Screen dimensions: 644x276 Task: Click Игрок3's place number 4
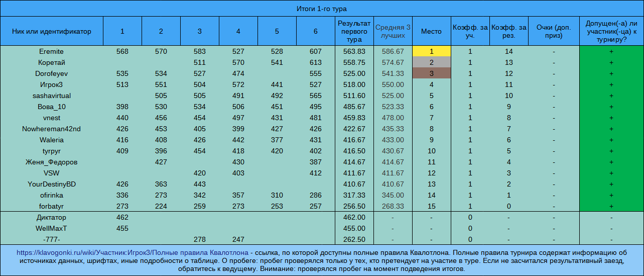[431, 85]
